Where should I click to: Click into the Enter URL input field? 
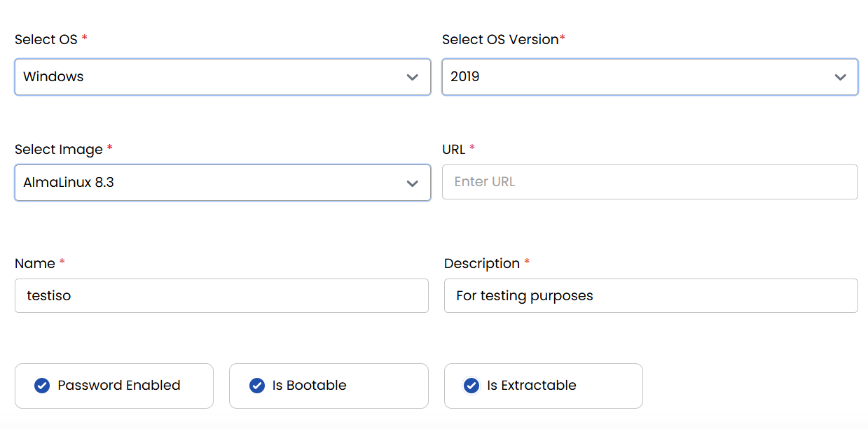click(x=649, y=182)
